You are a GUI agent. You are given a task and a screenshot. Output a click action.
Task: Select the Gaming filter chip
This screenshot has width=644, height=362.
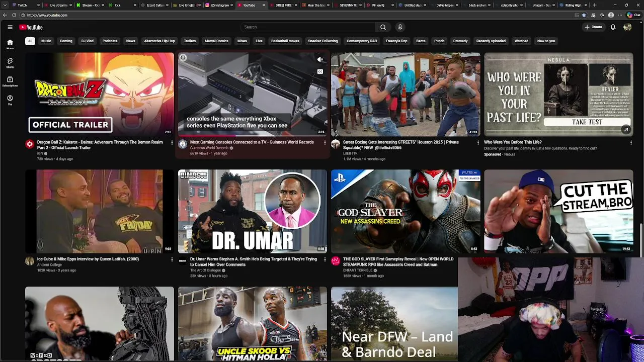(66, 41)
